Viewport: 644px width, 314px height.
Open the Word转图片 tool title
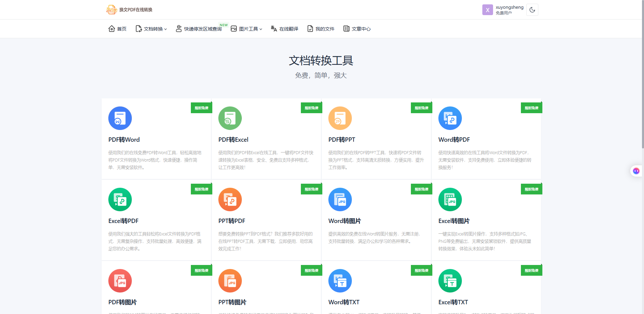click(344, 221)
